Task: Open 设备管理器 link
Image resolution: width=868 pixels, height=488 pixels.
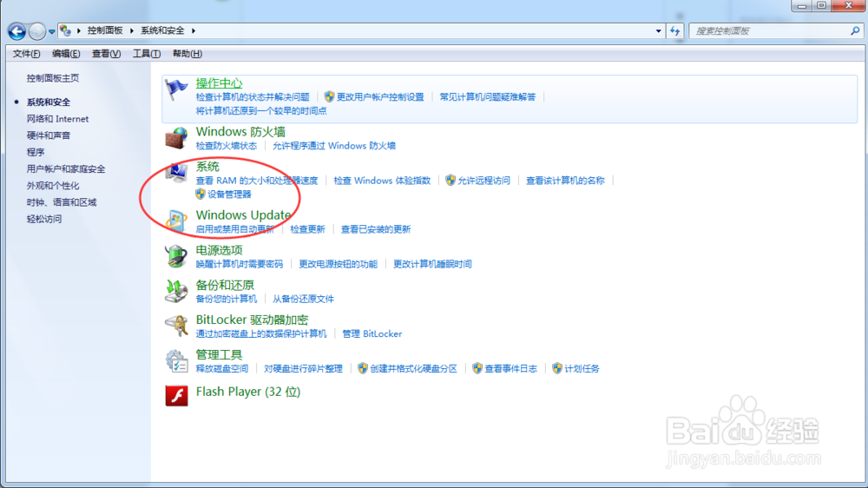Action: click(229, 195)
